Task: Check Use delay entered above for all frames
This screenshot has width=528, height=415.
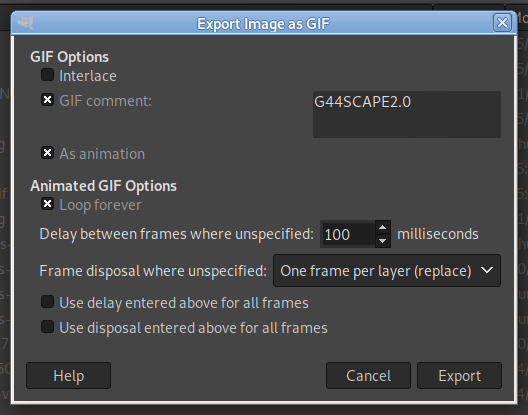Action: click(47, 302)
